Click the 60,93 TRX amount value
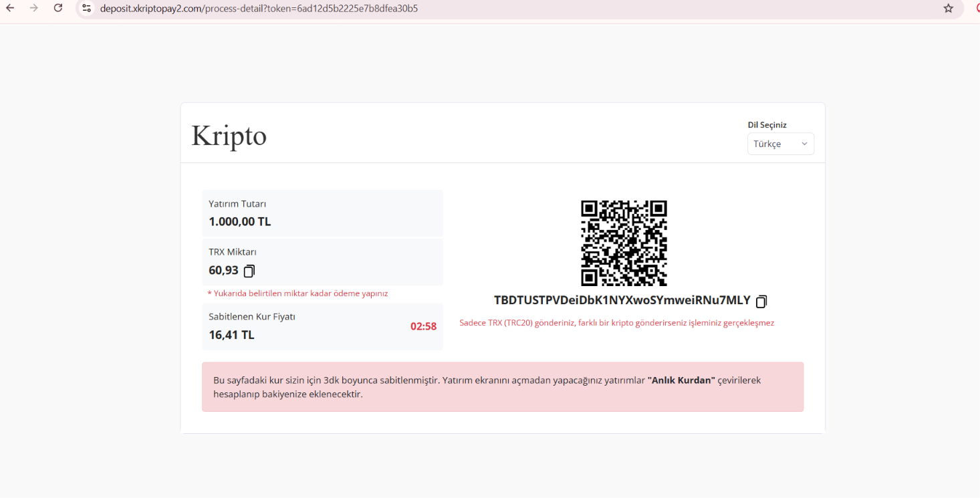 tap(223, 270)
